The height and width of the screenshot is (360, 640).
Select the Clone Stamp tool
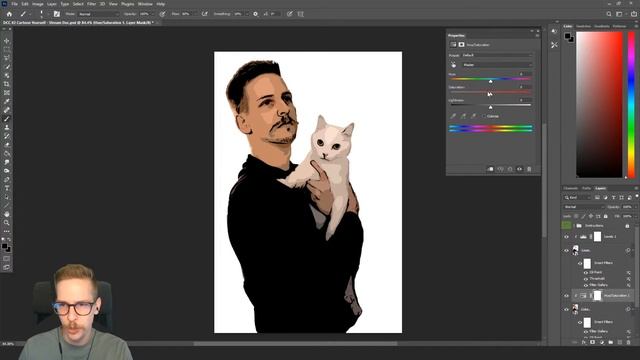tap(7, 127)
